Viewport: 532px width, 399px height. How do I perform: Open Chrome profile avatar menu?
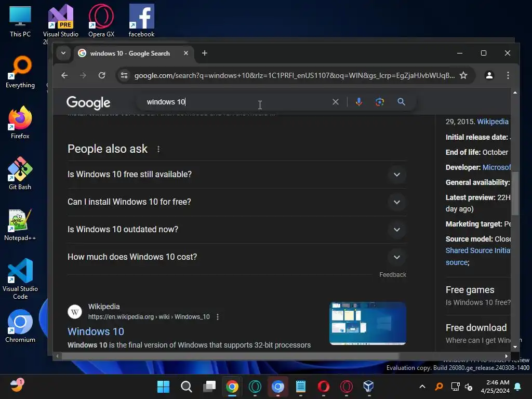489,75
